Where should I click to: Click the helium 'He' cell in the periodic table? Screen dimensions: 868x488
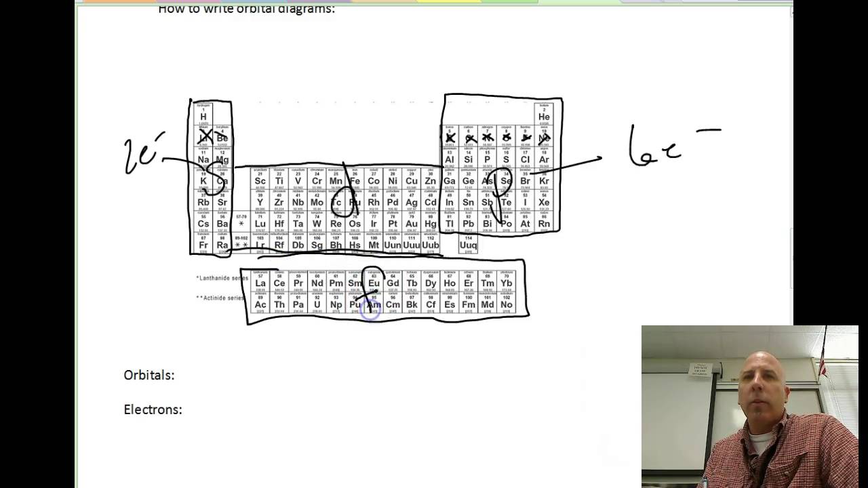(544, 114)
